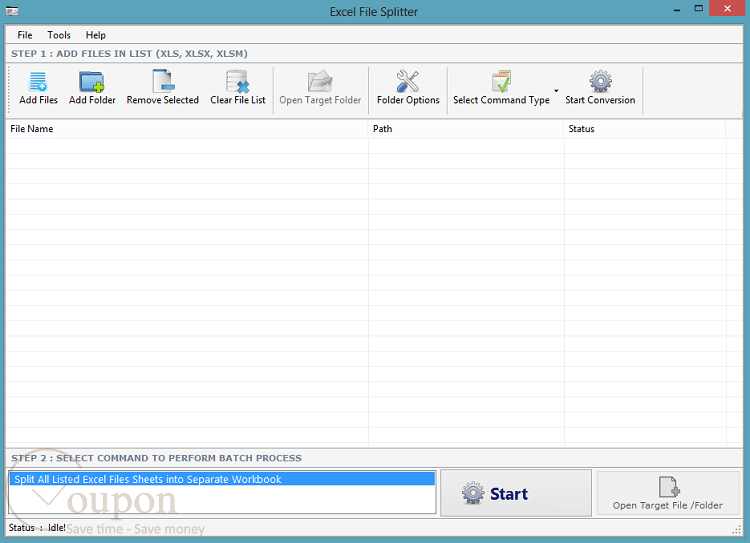Click the Path column header
Viewport: 750px width, 543px height.
[466, 129]
